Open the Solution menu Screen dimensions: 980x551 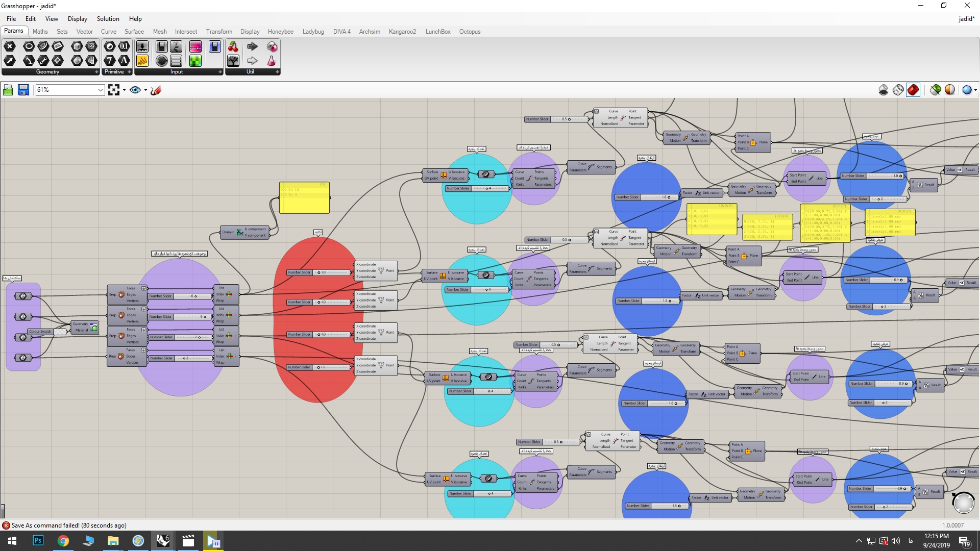[x=108, y=19]
